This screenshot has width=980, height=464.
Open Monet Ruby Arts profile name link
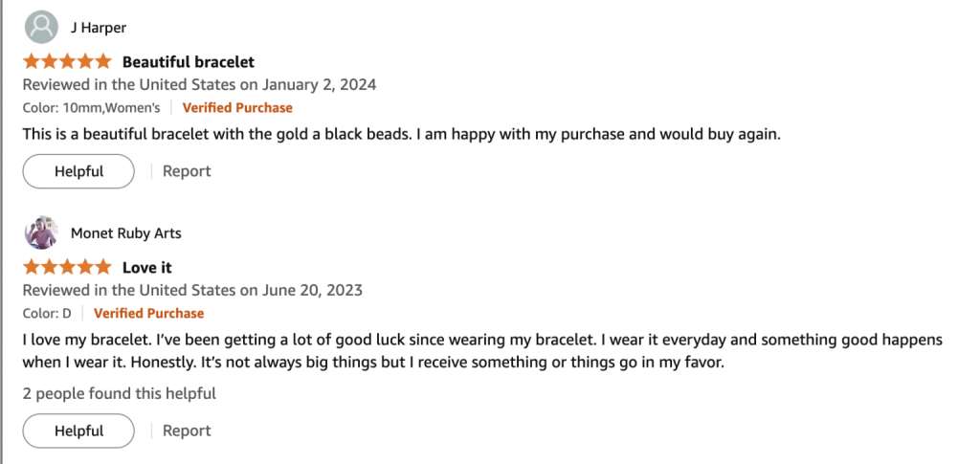click(x=125, y=233)
